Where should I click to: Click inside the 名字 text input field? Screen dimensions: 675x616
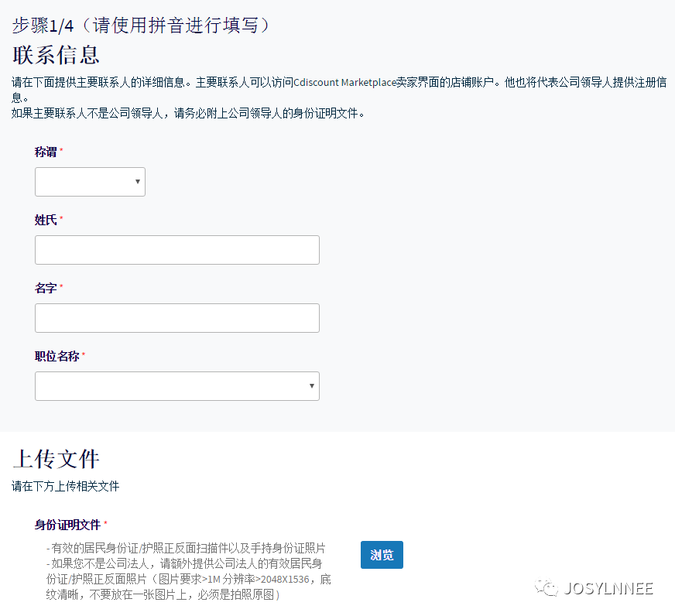click(176, 317)
